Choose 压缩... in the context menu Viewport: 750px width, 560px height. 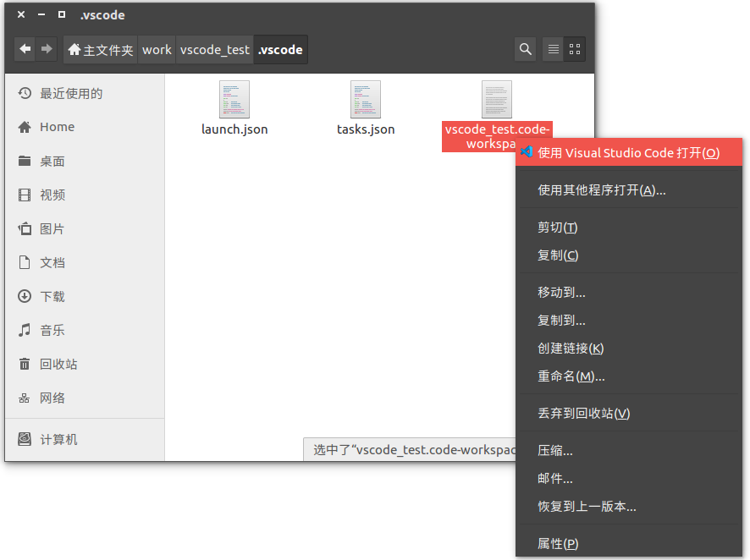click(x=628, y=451)
